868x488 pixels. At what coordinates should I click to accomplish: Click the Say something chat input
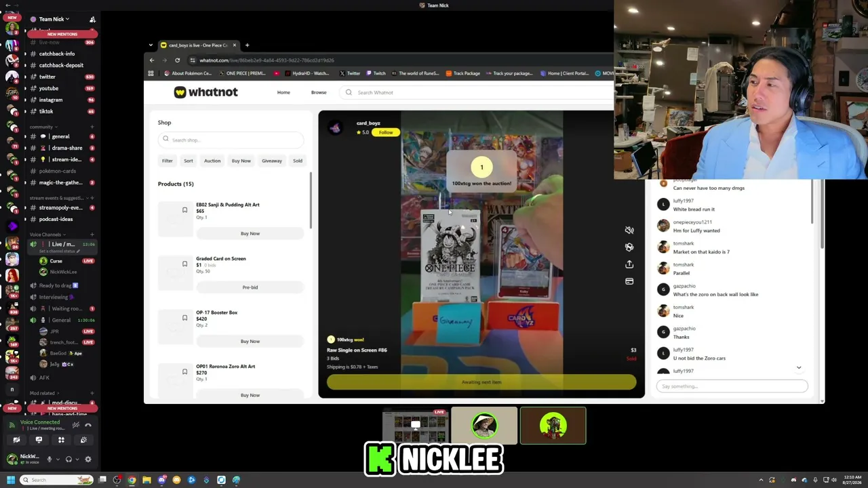[732, 386]
